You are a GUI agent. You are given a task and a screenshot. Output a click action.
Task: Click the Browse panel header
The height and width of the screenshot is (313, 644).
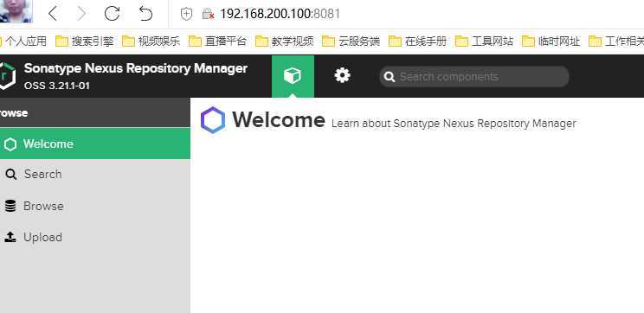(95, 112)
